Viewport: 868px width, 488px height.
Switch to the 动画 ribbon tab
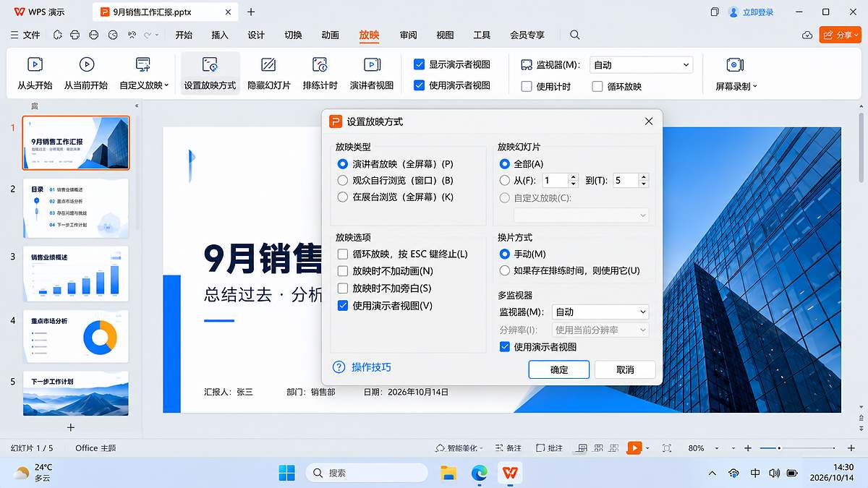point(330,35)
